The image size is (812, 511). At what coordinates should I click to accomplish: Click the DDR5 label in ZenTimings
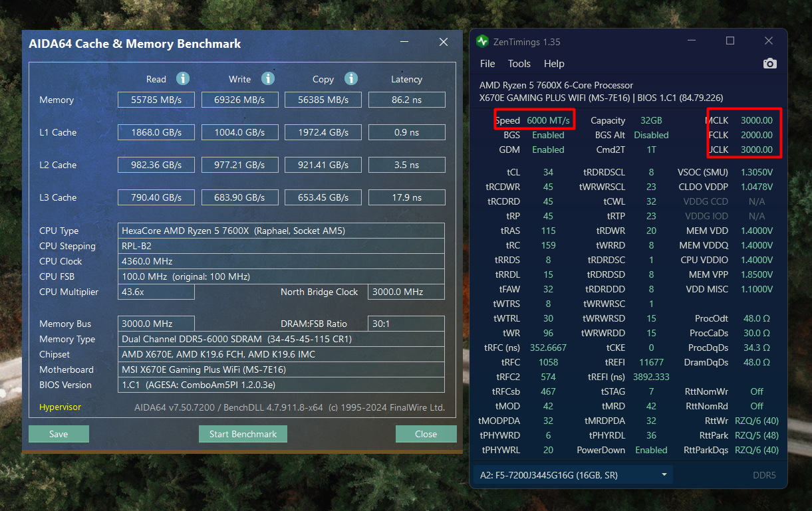click(763, 475)
